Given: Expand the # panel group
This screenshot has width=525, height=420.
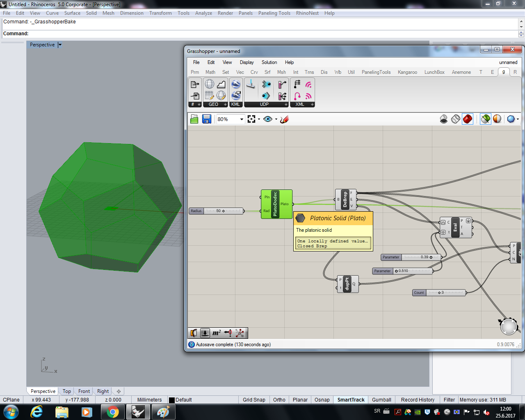Looking at the screenshot, I should click(199, 105).
